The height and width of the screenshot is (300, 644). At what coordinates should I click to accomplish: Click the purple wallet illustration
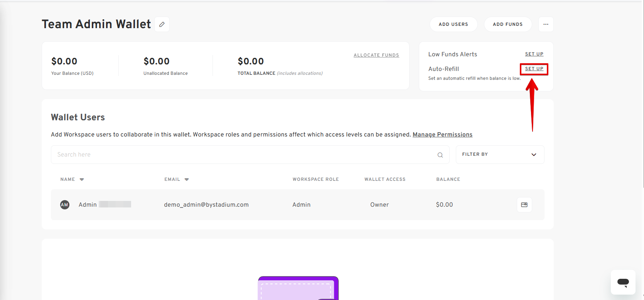(298, 288)
